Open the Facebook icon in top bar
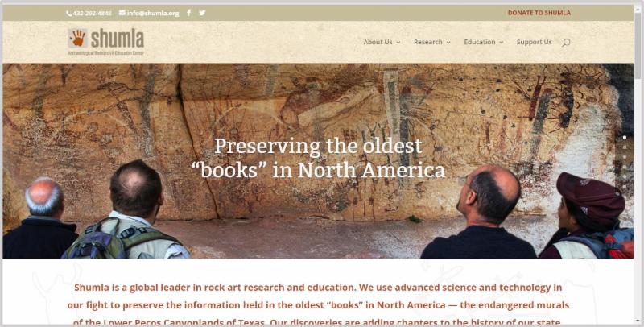644x327 pixels. coord(188,13)
